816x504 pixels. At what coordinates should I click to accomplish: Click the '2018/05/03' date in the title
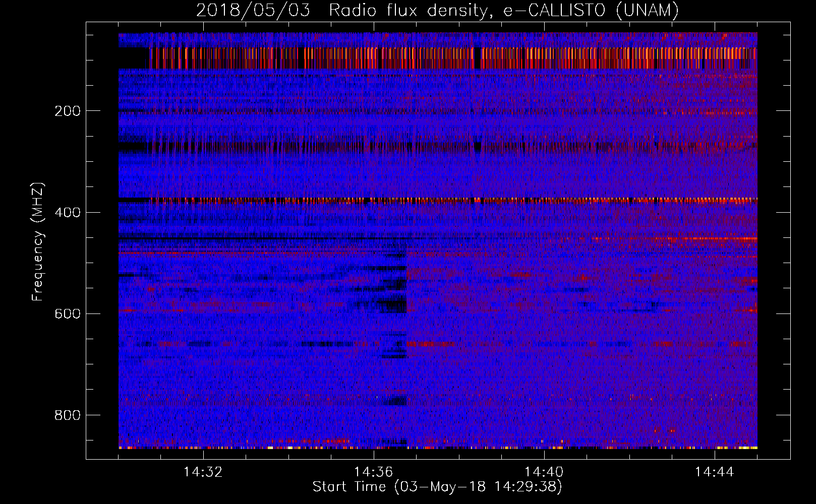click(x=253, y=10)
